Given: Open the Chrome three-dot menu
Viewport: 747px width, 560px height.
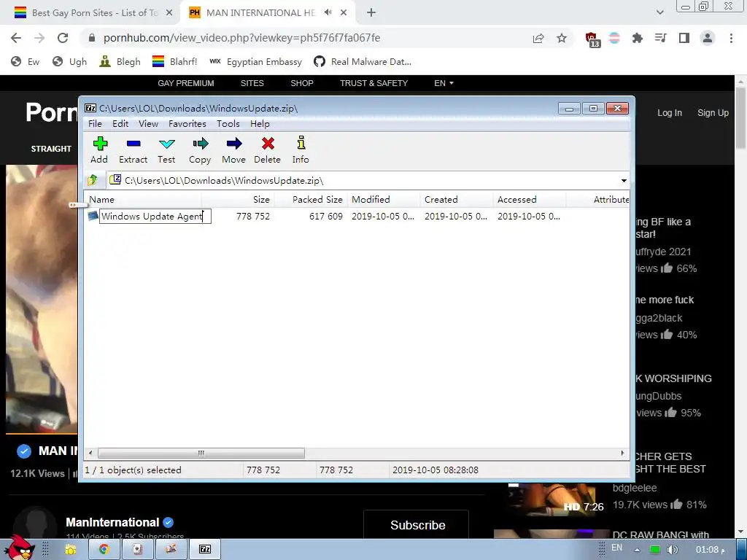Looking at the screenshot, I should point(731,38).
